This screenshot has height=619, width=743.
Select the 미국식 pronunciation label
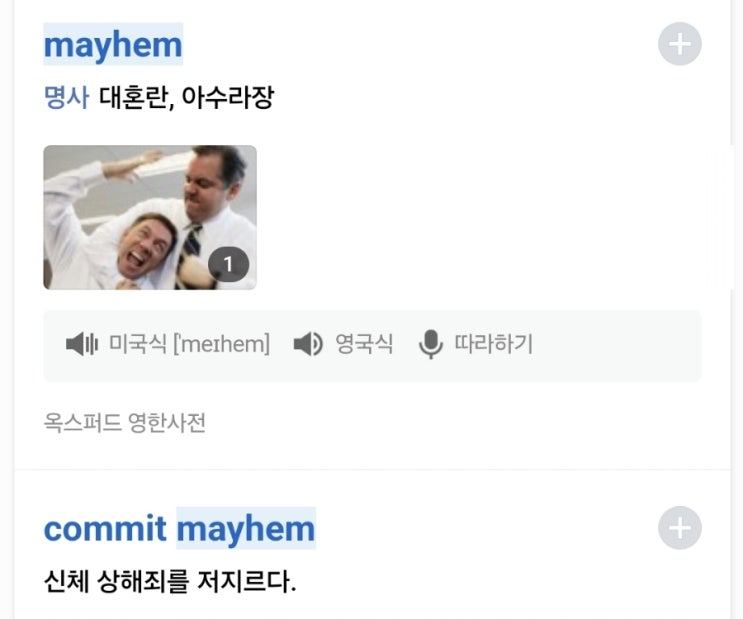click(x=137, y=344)
